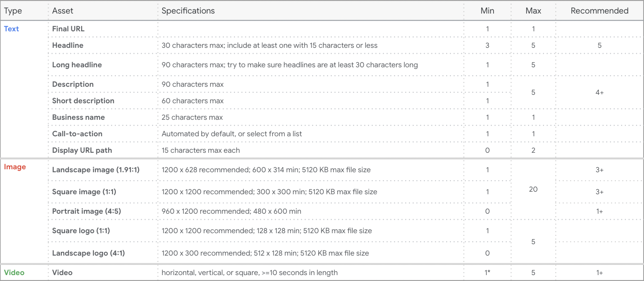
Task: Click the Text type label
Action: click(11, 29)
